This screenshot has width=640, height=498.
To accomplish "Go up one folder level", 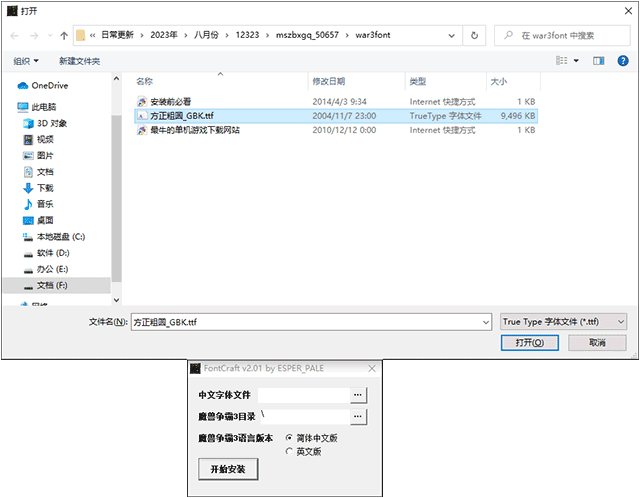I will coord(64,36).
